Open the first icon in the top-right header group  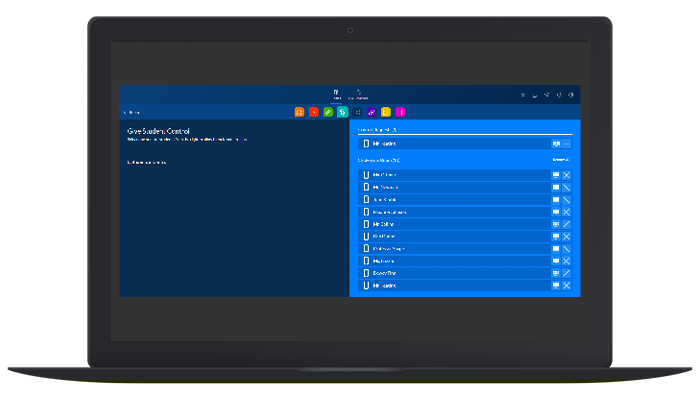(522, 95)
